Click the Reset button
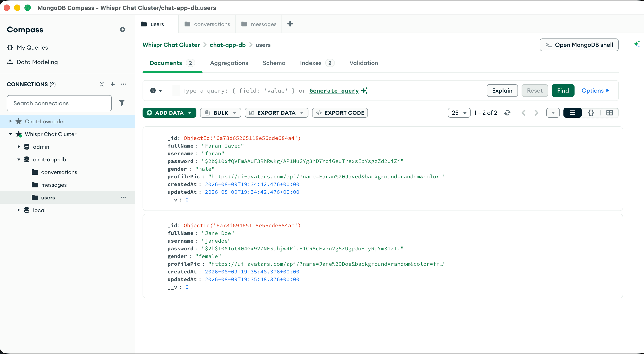Viewport: 644px width, 354px height. pos(535,91)
